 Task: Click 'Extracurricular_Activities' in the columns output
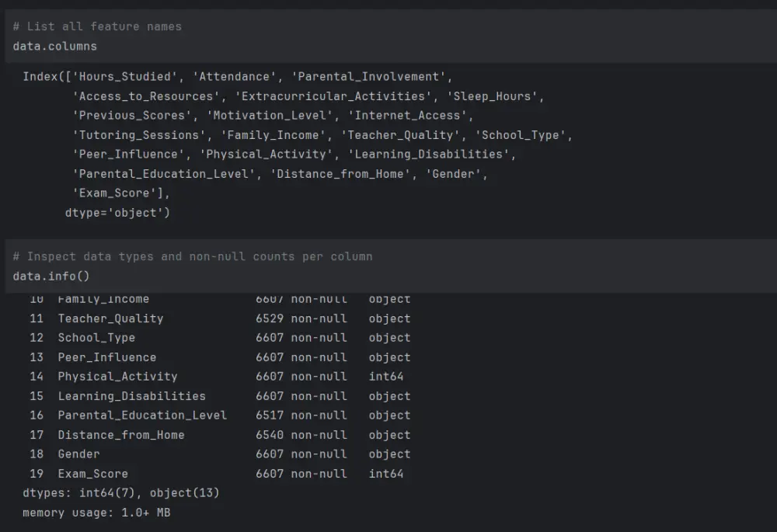(334, 96)
